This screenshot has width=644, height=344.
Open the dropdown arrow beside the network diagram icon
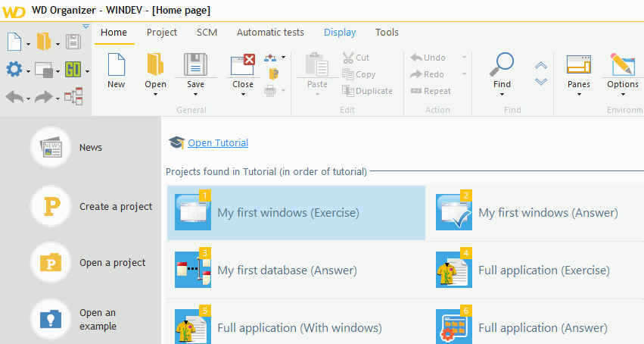[283, 58]
